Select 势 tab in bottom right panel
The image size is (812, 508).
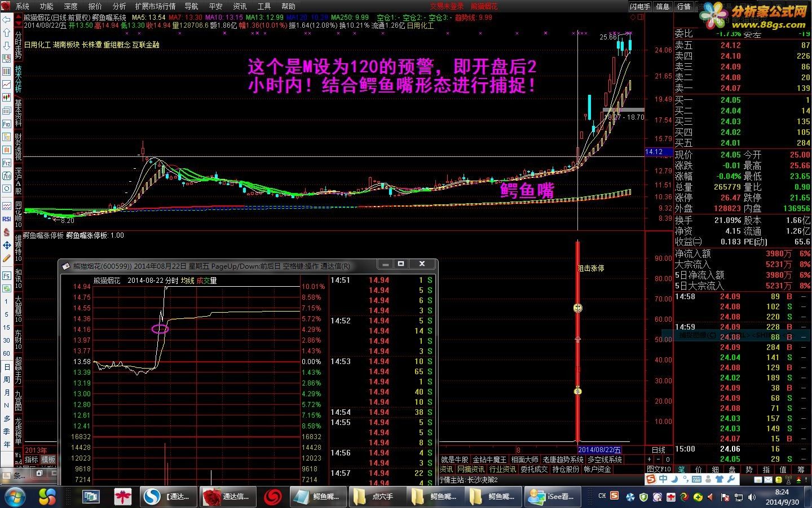[x=749, y=469]
